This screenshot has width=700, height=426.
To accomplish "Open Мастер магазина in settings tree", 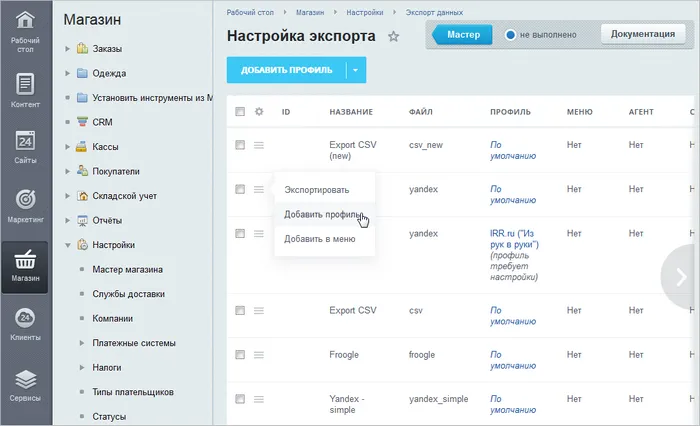I will click(128, 269).
